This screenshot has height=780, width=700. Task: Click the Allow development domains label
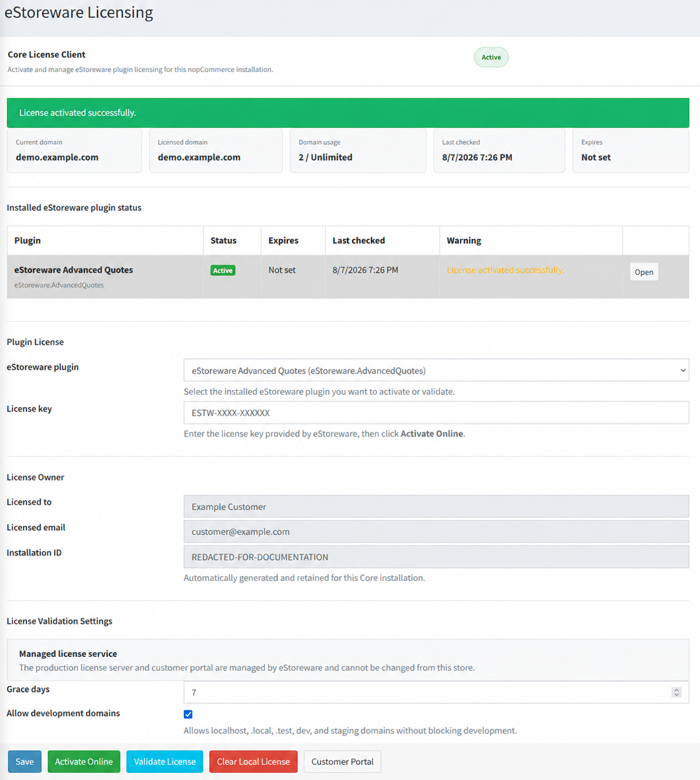click(63, 713)
